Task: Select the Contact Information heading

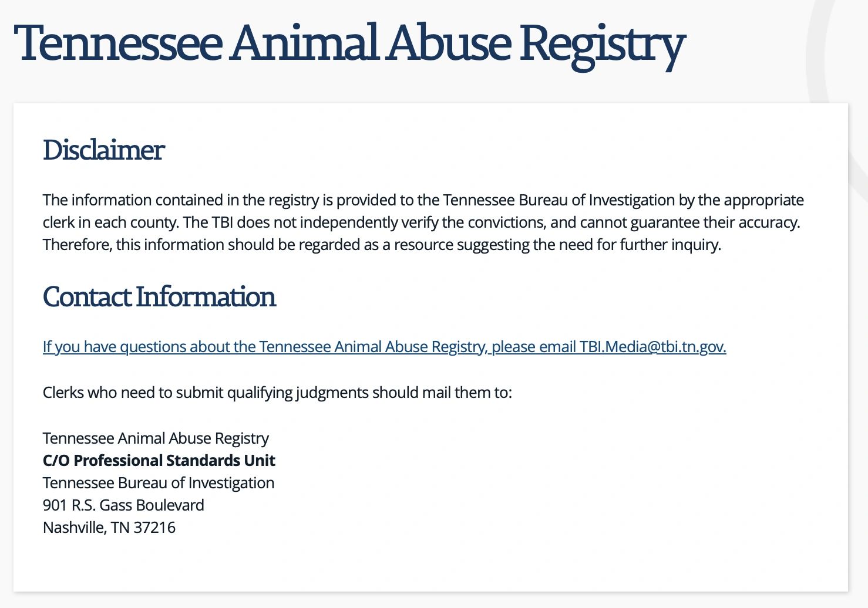Action: click(159, 297)
